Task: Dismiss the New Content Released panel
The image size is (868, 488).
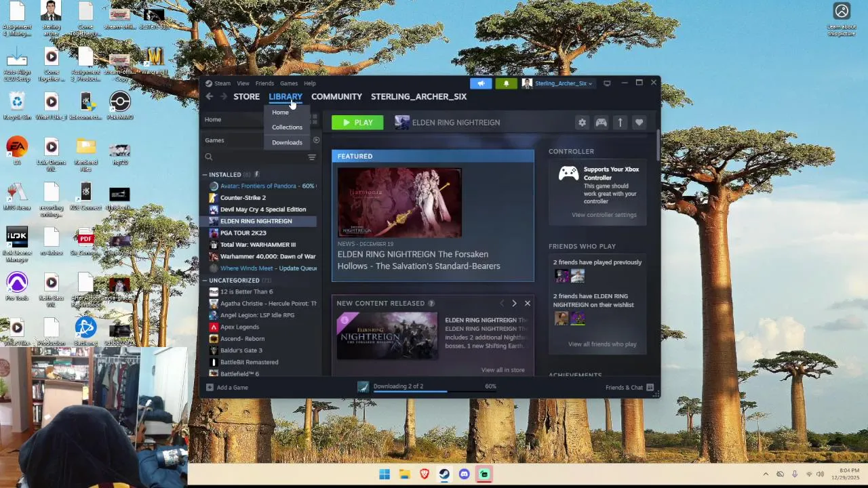Action: (528, 304)
